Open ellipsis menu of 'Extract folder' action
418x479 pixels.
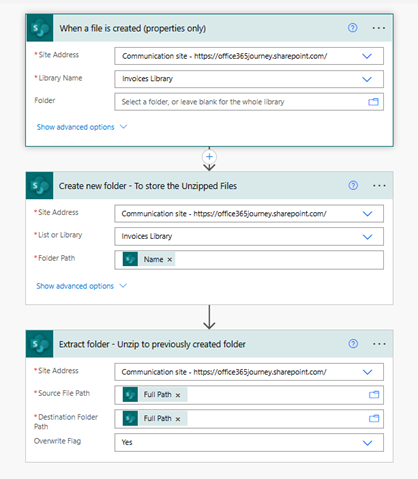pos(379,344)
